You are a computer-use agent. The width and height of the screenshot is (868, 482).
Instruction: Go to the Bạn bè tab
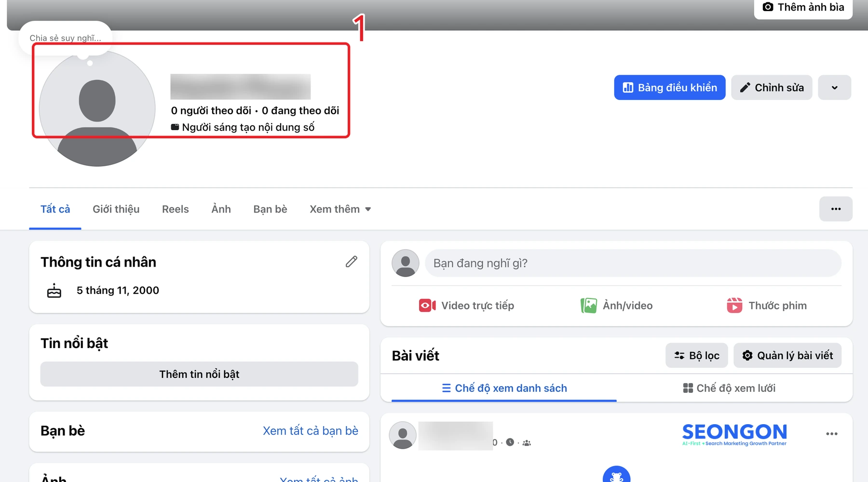point(270,209)
